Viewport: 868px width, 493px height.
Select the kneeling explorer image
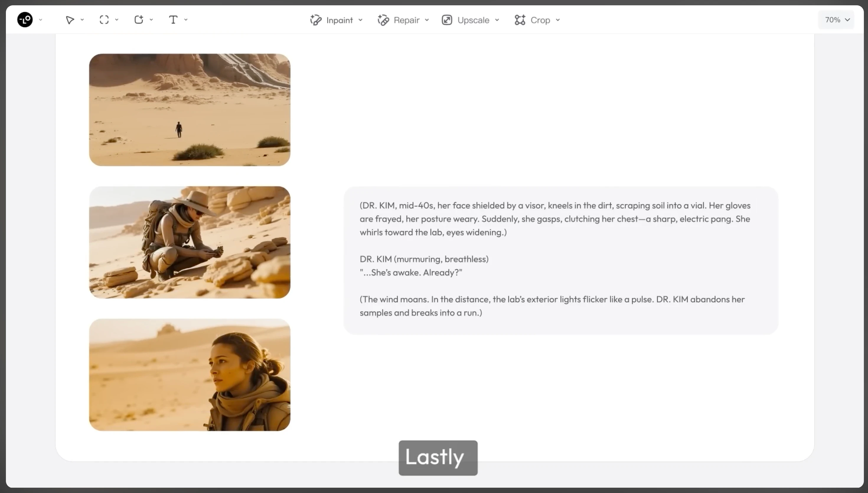coord(190,242)
